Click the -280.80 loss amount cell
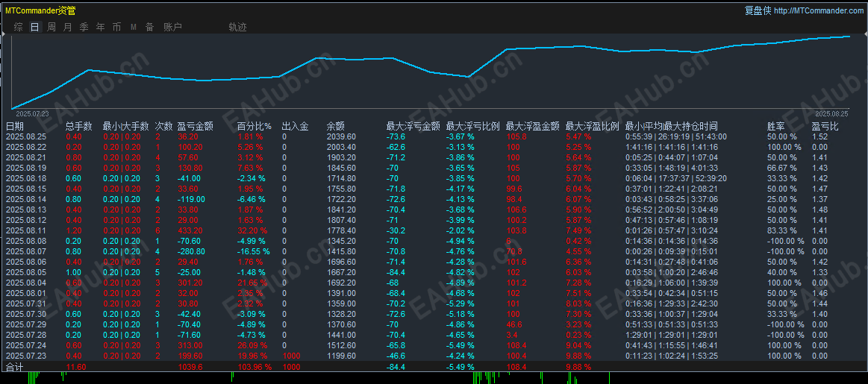 tap(191, 252)
